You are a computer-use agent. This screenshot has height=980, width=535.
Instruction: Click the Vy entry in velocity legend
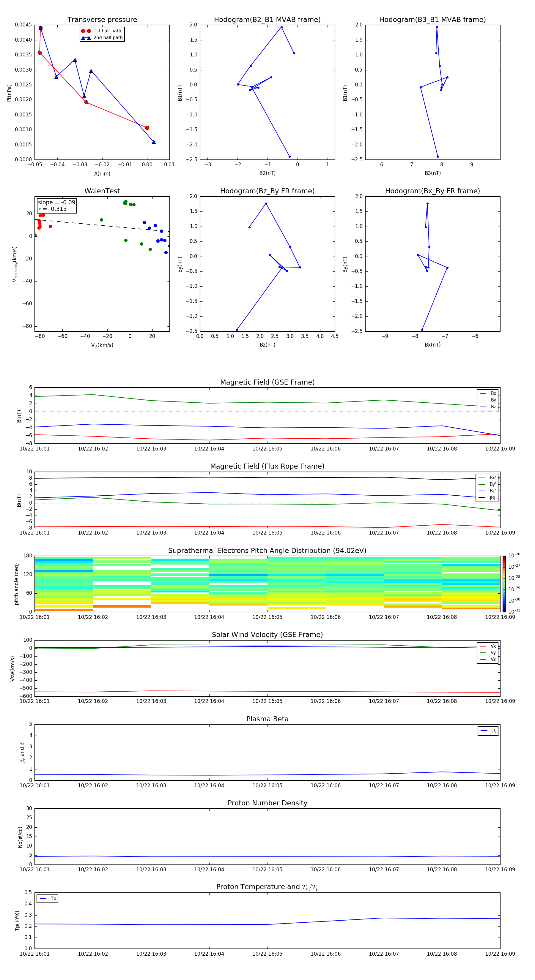point(488,653)
